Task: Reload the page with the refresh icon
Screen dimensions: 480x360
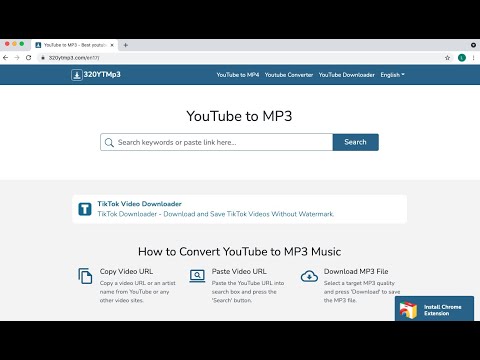Action: 29,58
